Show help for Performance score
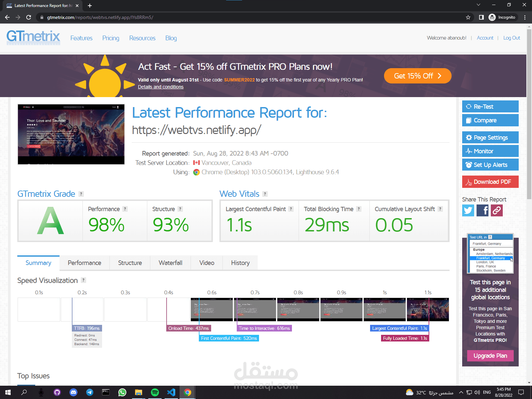 (x=125, y=209)
